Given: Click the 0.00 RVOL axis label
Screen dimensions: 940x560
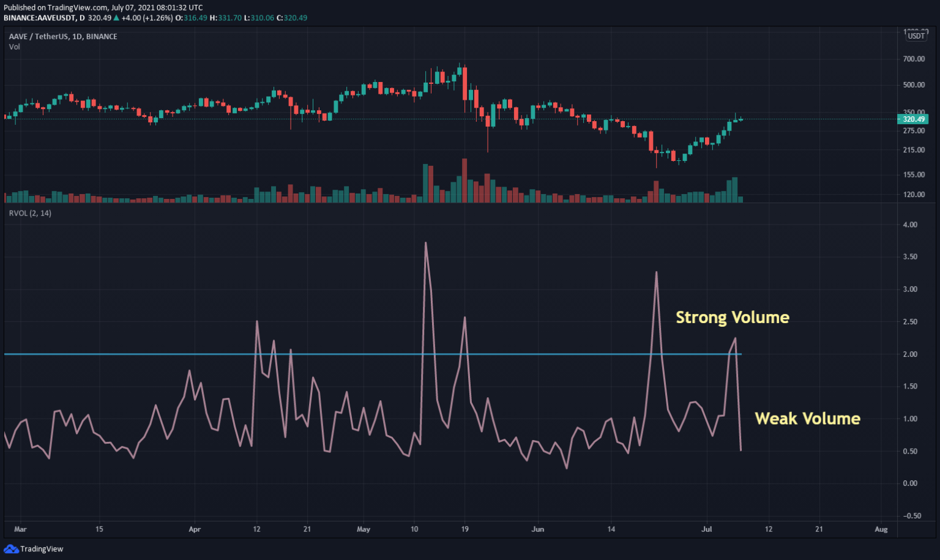Looking at the screenshot, I should [x=910, y=483].
